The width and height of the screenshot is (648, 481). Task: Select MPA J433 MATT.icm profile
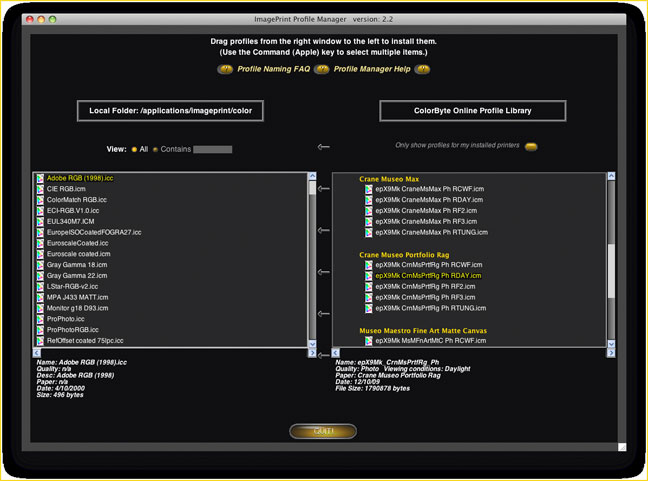pyautogui.click(x=77, y=297)
